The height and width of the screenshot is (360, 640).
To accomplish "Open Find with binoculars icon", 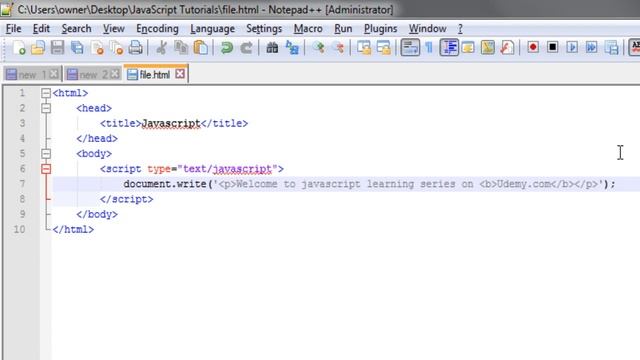I will pos(272,48).
